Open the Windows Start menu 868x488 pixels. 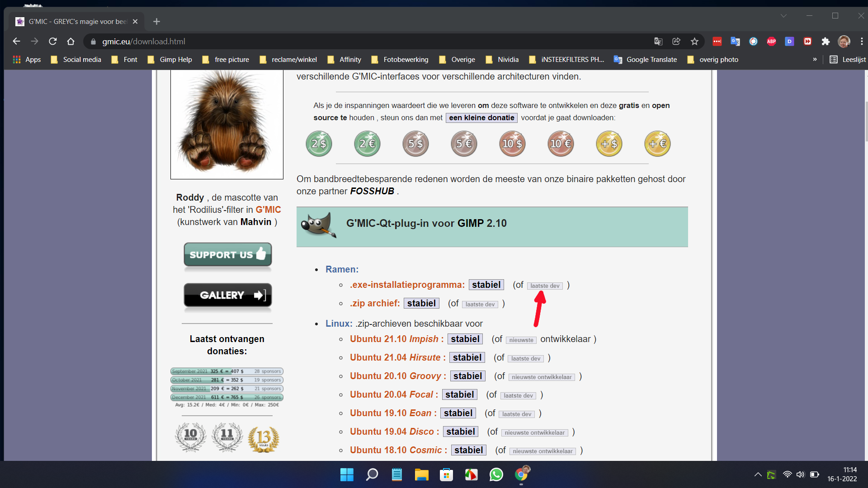coord(347,474)
